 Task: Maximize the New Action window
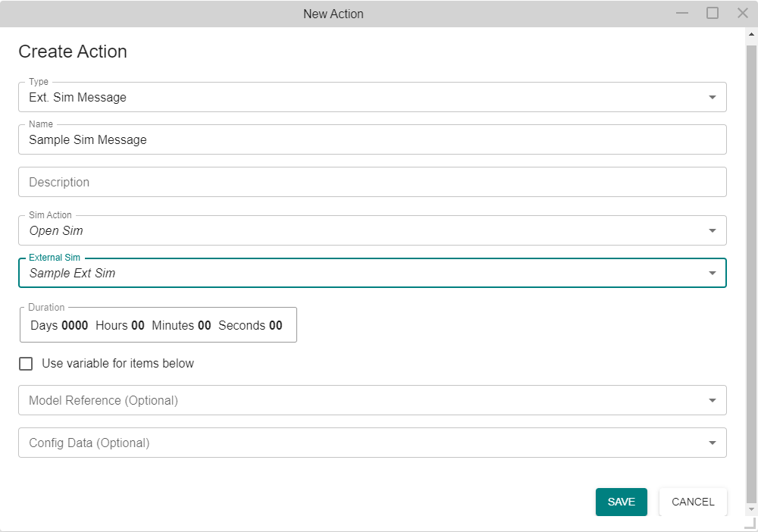point(713,13)
